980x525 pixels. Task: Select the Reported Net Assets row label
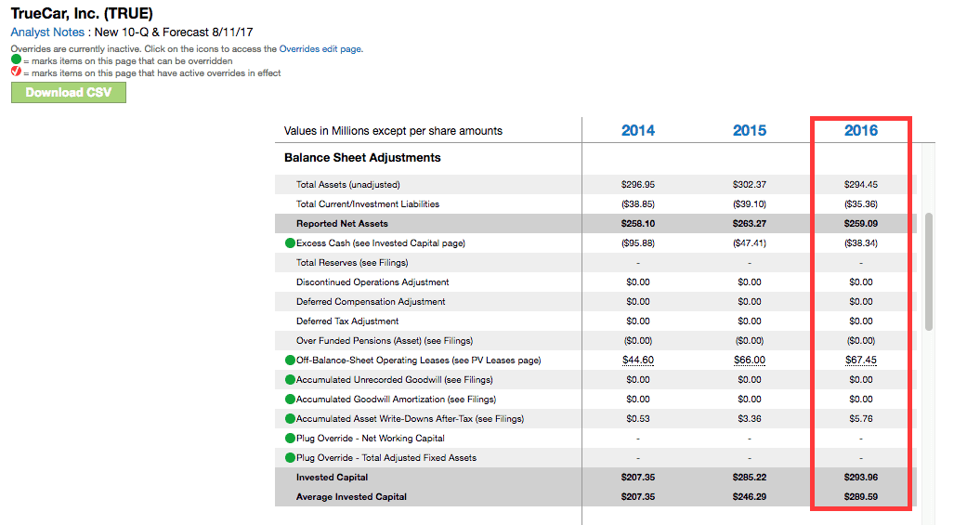click(x=342, y=223)
